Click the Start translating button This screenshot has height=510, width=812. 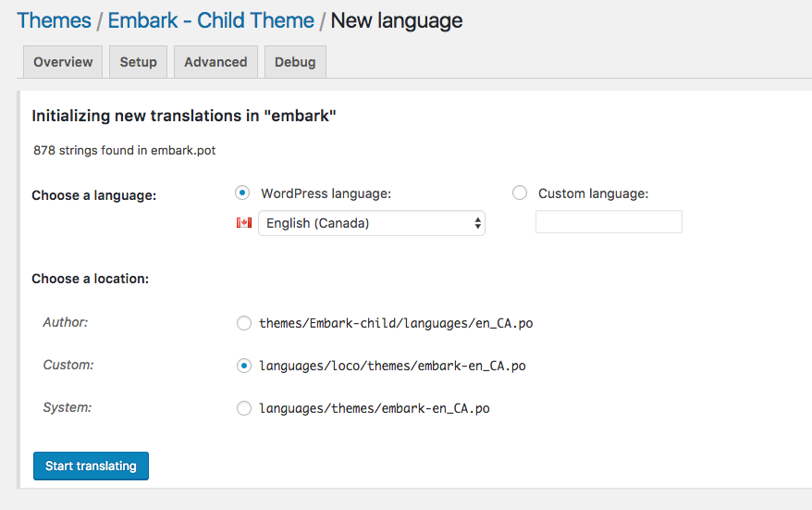(92, 466)
